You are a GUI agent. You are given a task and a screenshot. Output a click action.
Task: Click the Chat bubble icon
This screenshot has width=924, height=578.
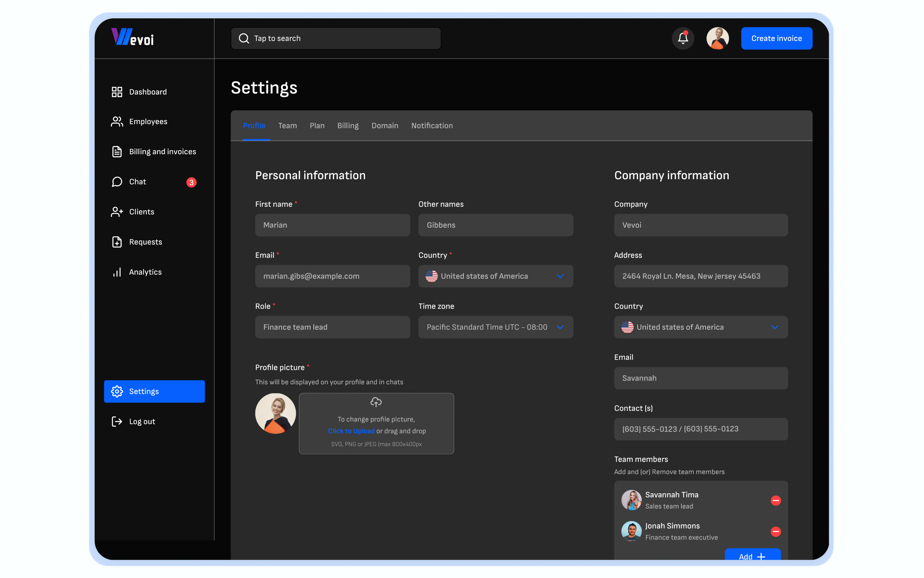tap(117, 182)
